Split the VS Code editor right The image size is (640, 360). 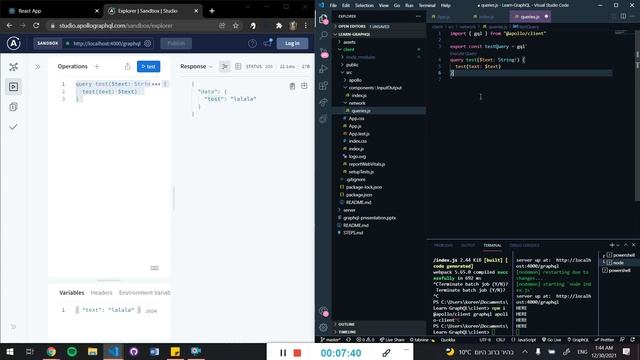(x=623, y=16)
